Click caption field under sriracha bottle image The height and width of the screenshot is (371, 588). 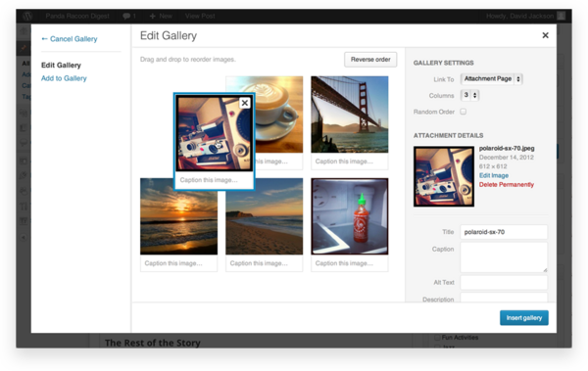coord(350,263)
